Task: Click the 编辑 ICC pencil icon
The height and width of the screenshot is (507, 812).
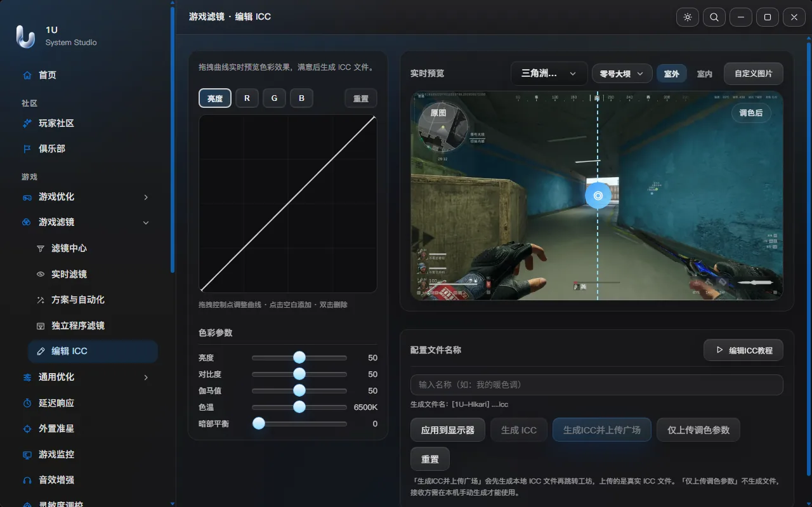Action: (x=41, y=351)
